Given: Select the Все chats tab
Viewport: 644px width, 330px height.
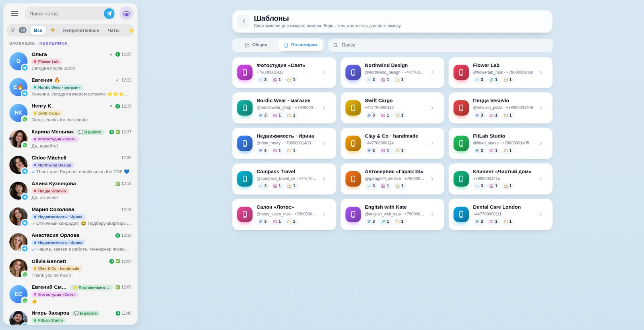Looking at the screenshot, I should coord(38,30).
